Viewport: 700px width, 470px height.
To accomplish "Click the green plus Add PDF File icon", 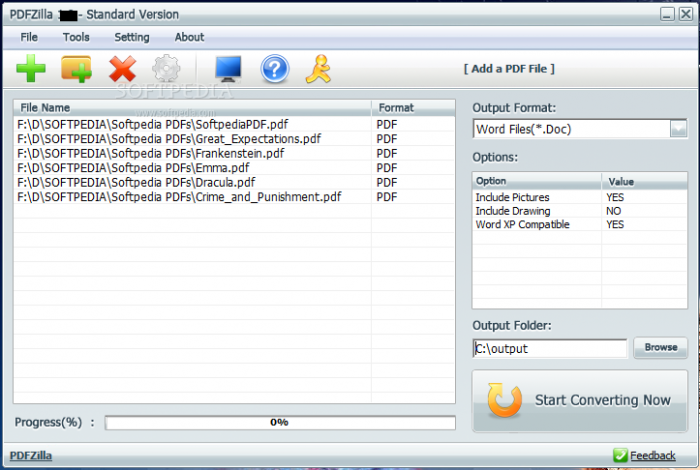I will click(31, 69).
